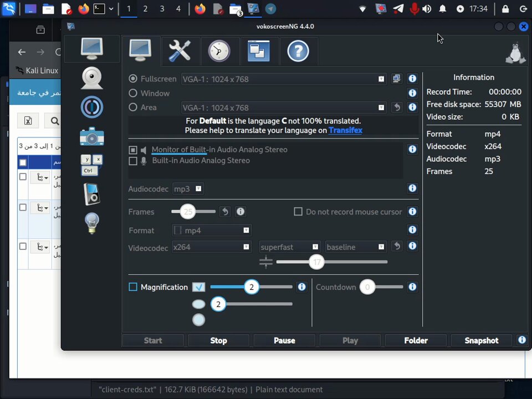
Task: Click the info icon next to Snapshot
Action: (x=522, y=340)
